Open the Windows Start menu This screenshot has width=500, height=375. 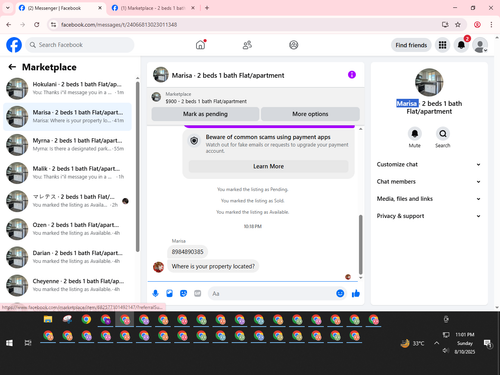9,343
